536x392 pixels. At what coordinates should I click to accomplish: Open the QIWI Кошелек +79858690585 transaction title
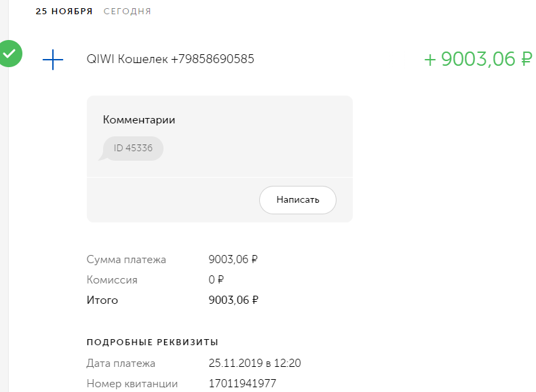coord(170,59)
